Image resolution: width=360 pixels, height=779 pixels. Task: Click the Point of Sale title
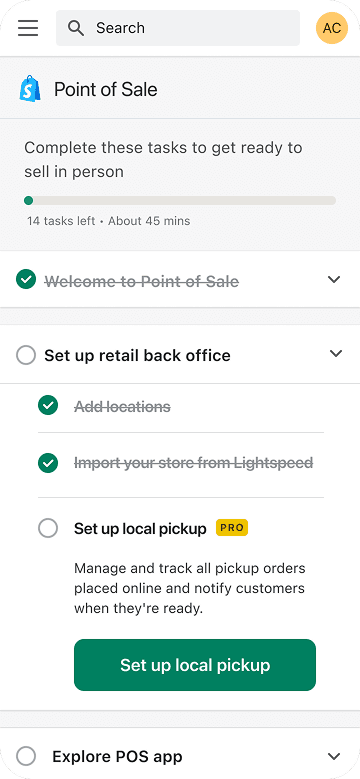[106, 89]
